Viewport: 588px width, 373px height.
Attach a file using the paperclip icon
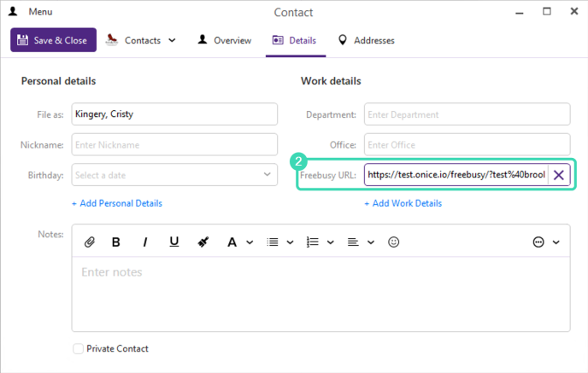(89, 242)
